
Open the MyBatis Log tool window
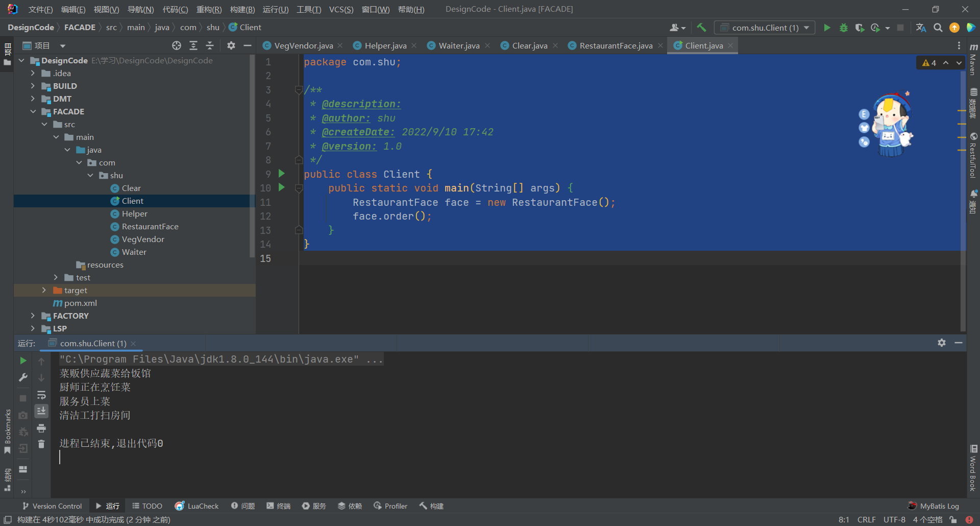point(934,506)
